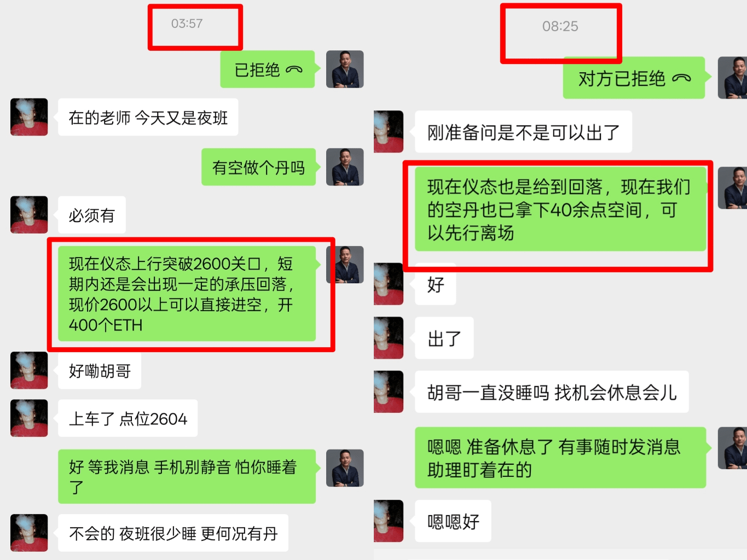The image size is (747, 560).
Task: Tap green bubble 好 等我消息 手机别静音
Action: pos(187,476)
